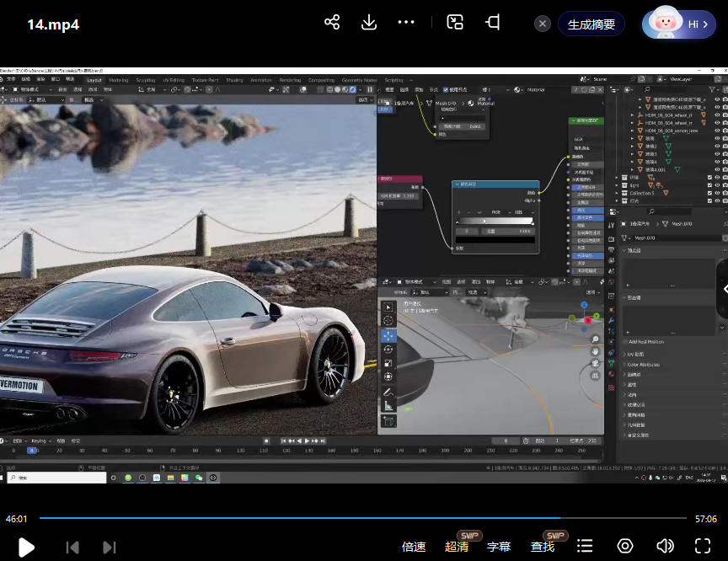
Task: Hide the 玻璃4.001 object in the outliner
Action: click(717, 169)
